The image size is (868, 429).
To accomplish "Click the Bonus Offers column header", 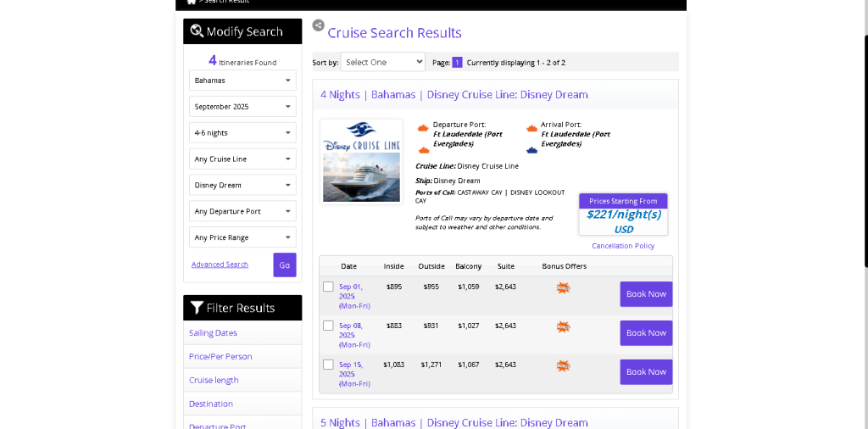I will coord(564,266).
